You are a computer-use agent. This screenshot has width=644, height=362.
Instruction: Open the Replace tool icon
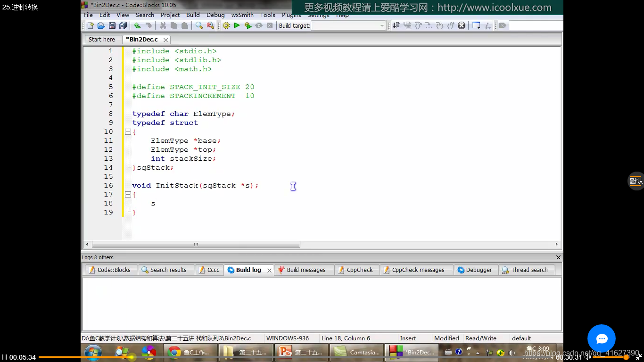point(210,25)
